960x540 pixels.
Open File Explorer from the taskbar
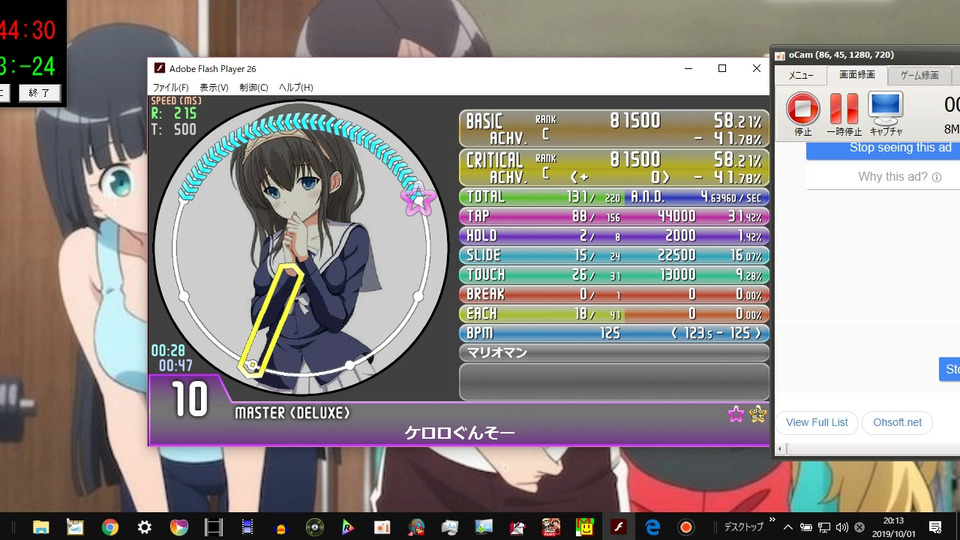[41, 527]
